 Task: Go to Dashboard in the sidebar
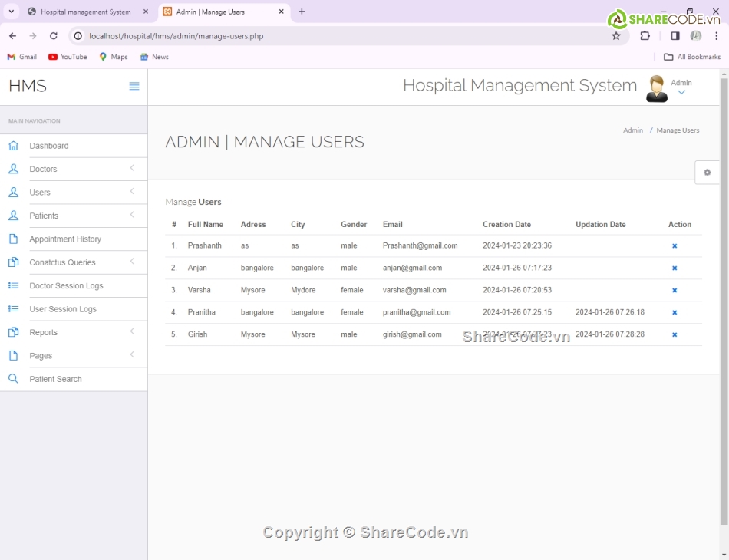coord(49,146)
